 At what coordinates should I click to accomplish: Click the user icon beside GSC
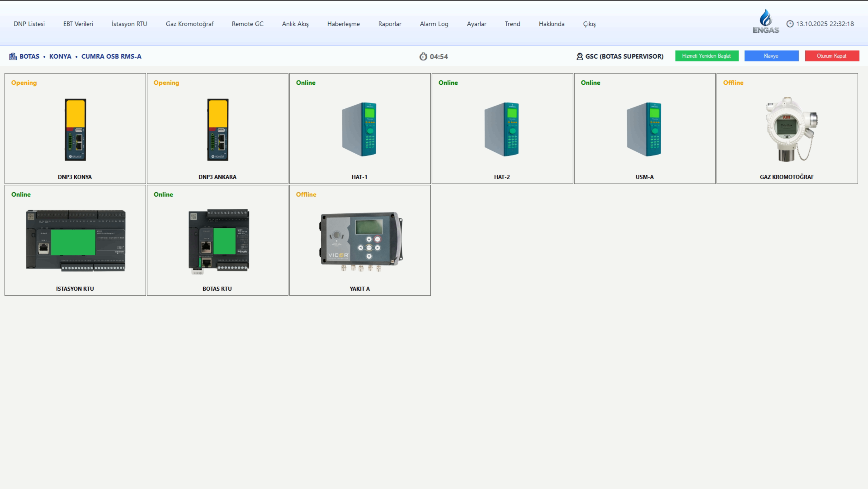point(580,56)
